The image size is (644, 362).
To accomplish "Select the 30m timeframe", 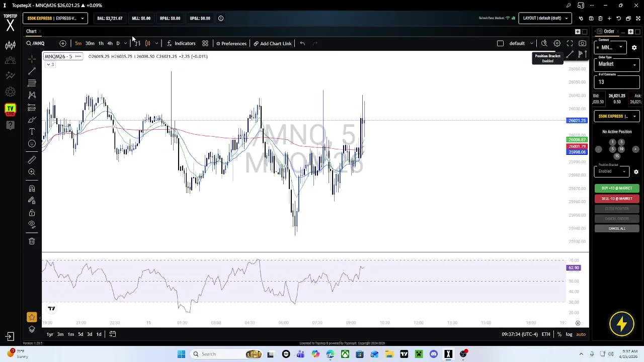I will pos(90,43).
